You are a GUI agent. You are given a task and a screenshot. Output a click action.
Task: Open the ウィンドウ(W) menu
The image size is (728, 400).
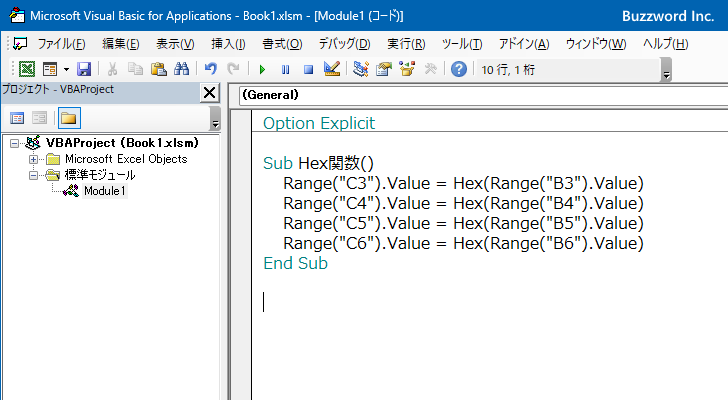pos(596,44)
